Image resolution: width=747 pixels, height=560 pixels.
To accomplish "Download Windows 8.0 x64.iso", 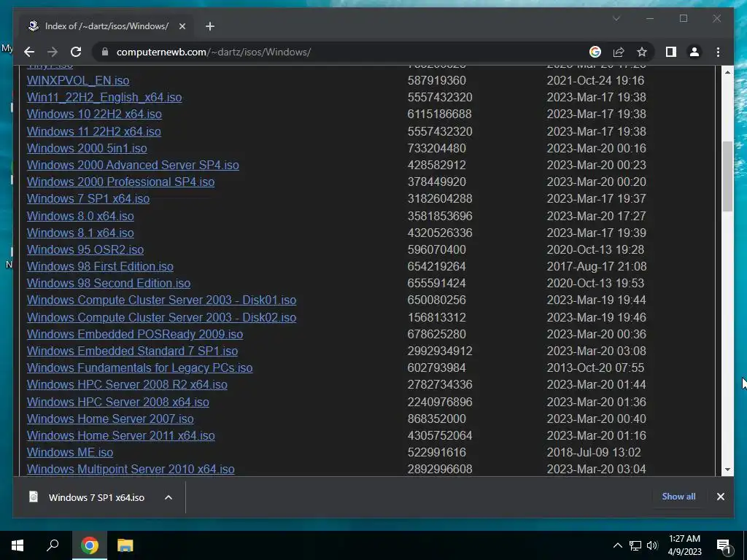I will (80, 216).
